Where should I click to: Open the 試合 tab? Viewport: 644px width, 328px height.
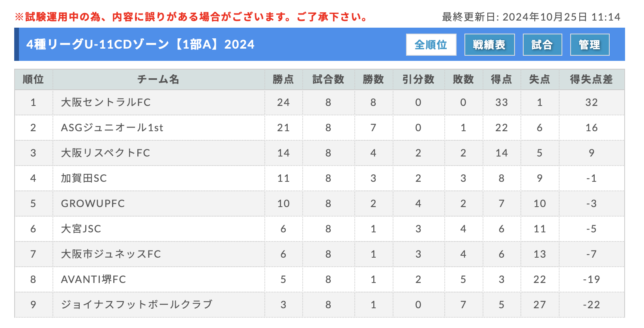click(542, 45)
